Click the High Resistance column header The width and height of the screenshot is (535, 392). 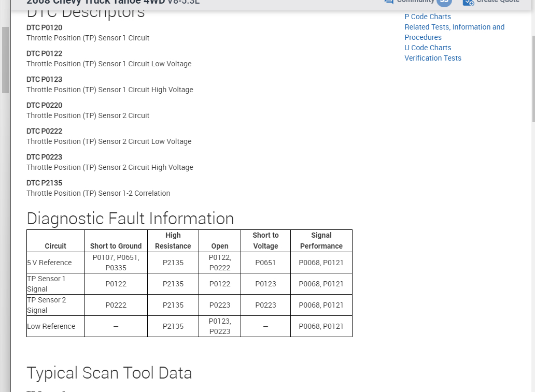click(173, 241)
